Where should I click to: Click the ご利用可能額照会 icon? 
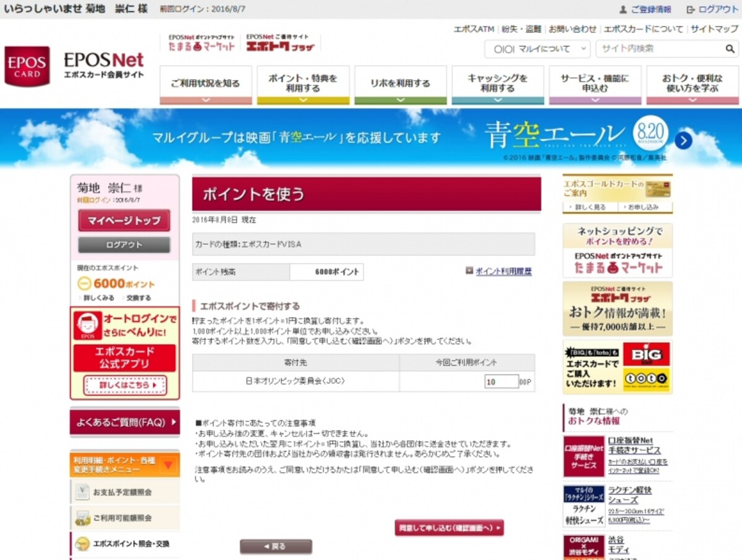tap(83, 518)
